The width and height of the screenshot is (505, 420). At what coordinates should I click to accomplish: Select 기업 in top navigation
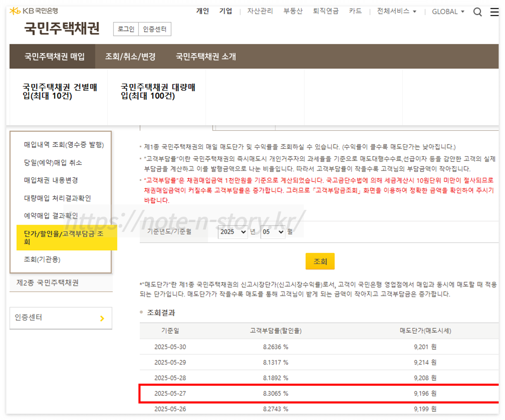click(x=226, y=11)
